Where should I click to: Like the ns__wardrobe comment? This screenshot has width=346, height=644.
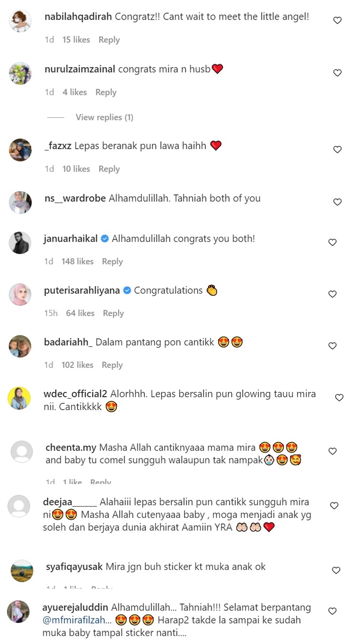pos(337,202)
